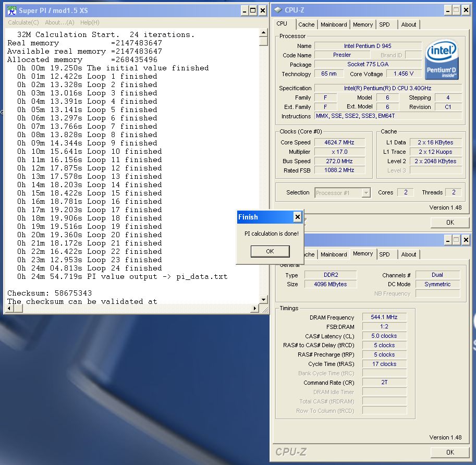Click the Bus Speed value '272.0 MHz'
This screenshot has height=465, width=476.
point(339,161)
